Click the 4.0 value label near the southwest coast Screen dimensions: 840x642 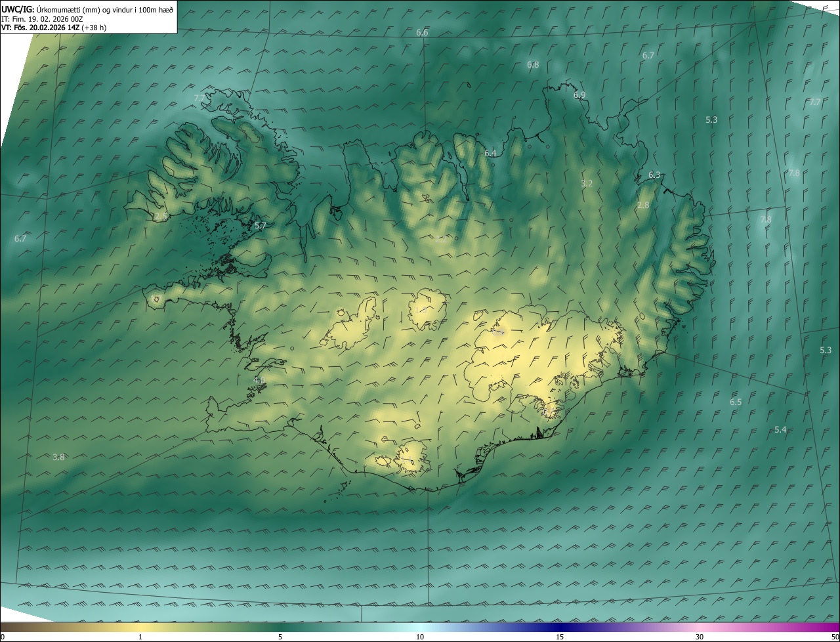(259, 381)
